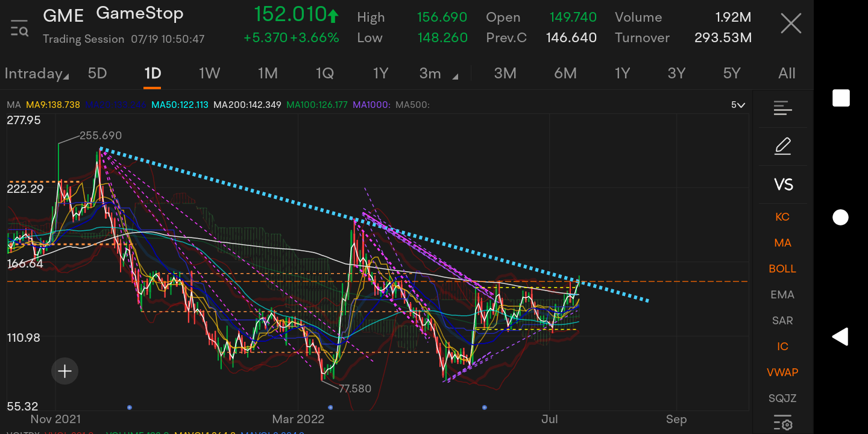This screenshot has height=434, width=868.
Task: Tap the High value 156.690
Action: [x=442, y=17]
